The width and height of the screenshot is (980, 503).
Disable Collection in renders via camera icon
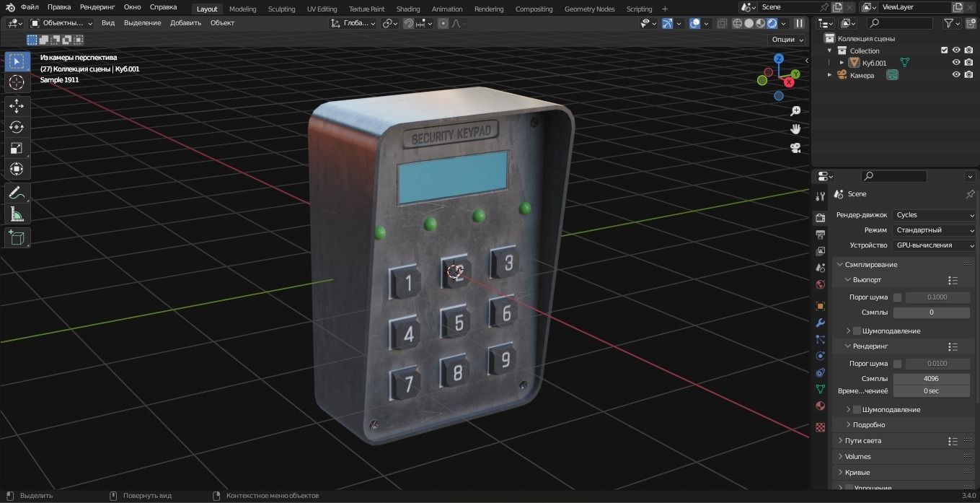(x=968, y=51)
